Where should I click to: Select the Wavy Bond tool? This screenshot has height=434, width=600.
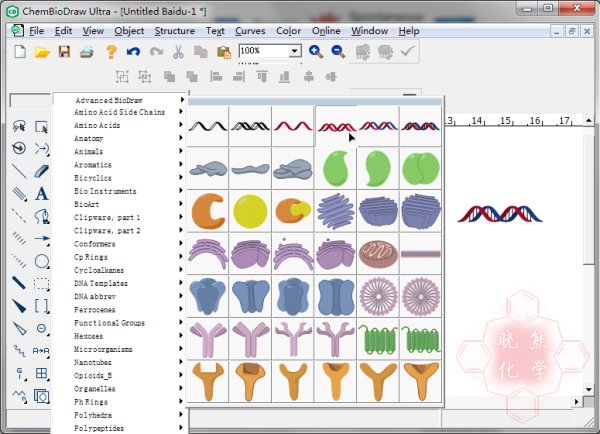coord(19,350)
